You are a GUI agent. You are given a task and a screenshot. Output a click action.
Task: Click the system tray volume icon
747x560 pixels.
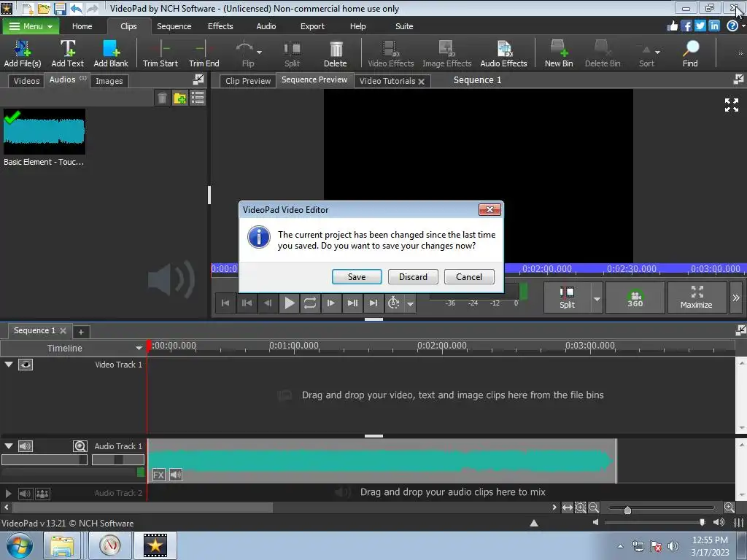tap(673, 546)
